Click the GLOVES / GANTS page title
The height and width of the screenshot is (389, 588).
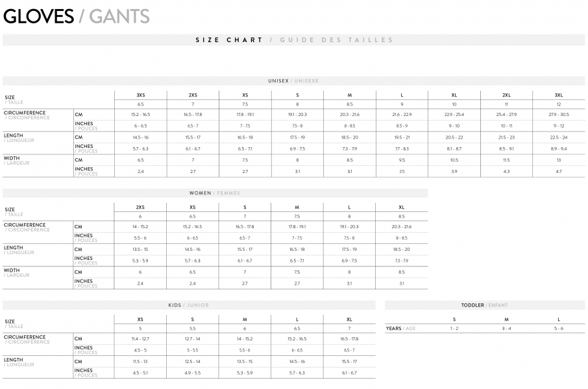[77, 16]
